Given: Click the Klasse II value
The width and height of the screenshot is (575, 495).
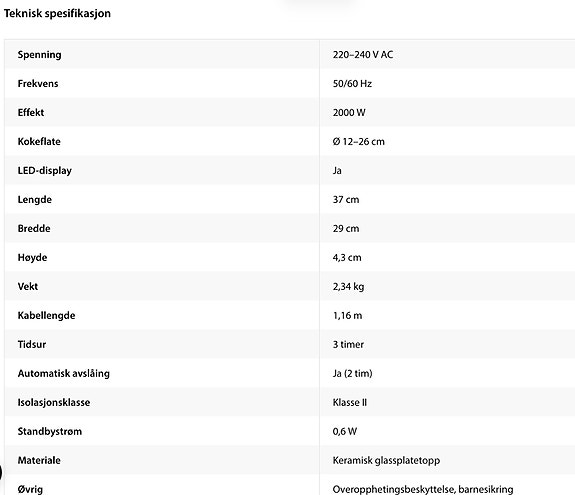Looking at the screenshot, I should (350, 402).
